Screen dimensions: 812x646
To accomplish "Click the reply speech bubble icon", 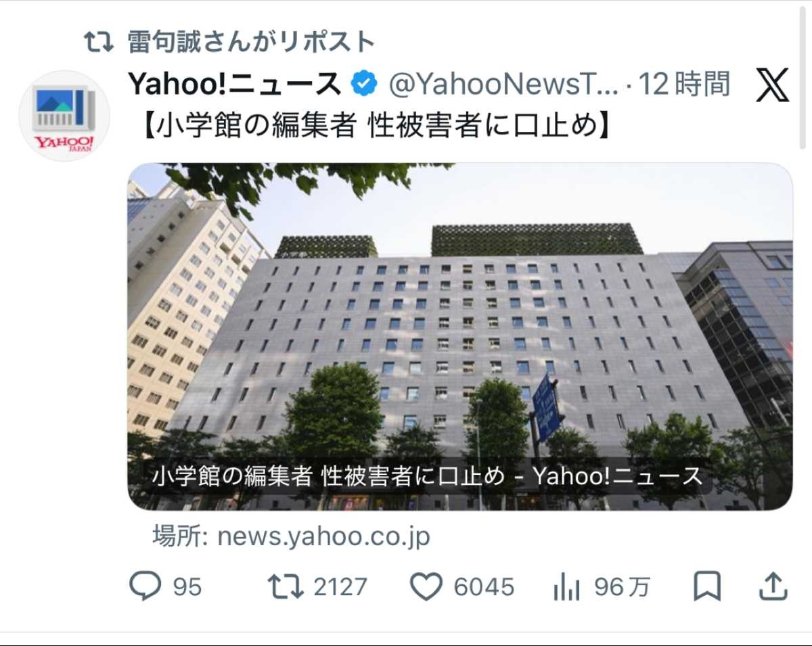I will click(x=145, y=586).
